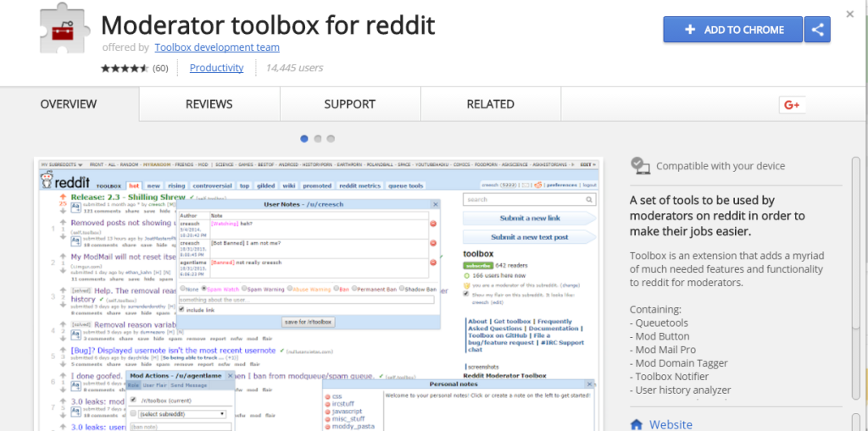Click the red icon next to ircstuff note
Image resolution: width=868 pixels, height=431 pixels.
[328, 405]
